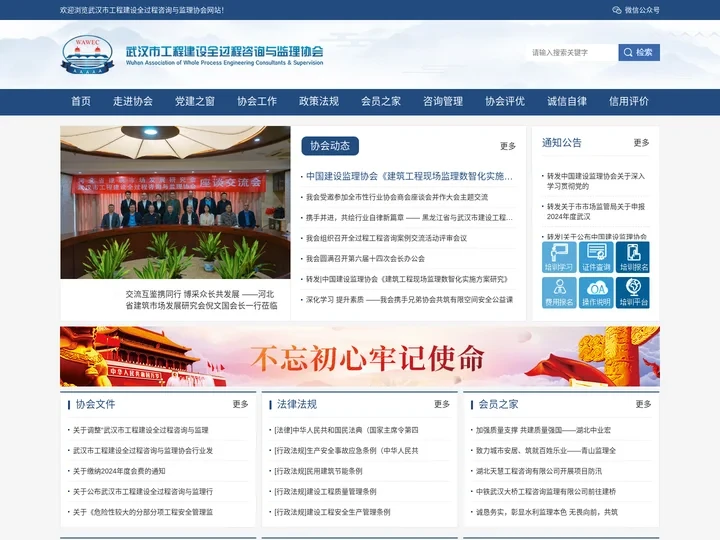Open 党建之窗 navigation item
This screenshot has width=720, height=540.
click(195, 101)
